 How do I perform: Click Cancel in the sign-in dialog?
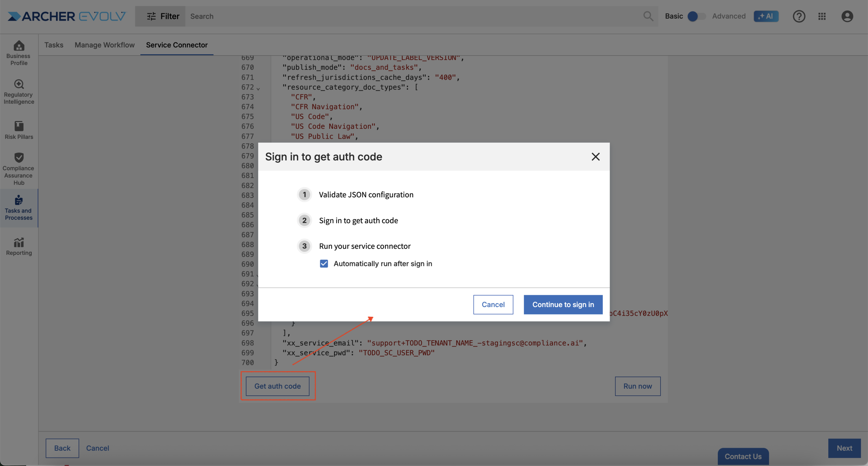pos(493,304)
